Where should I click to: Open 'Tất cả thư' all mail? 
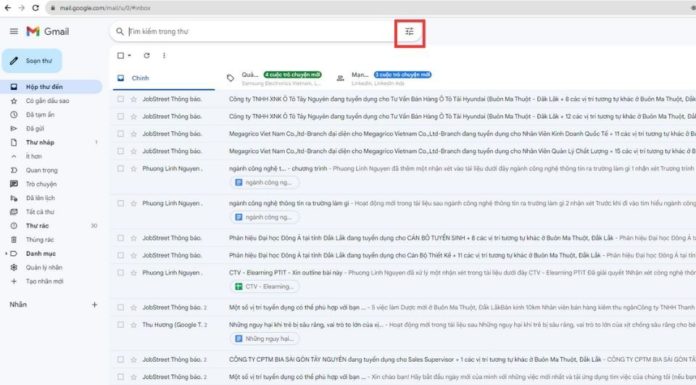[40, 212]
